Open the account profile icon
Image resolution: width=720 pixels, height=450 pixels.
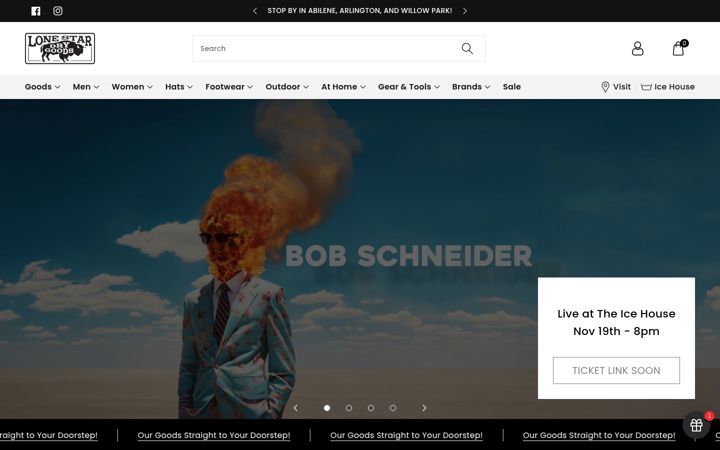pyautogui.click(x=637, y=48)
